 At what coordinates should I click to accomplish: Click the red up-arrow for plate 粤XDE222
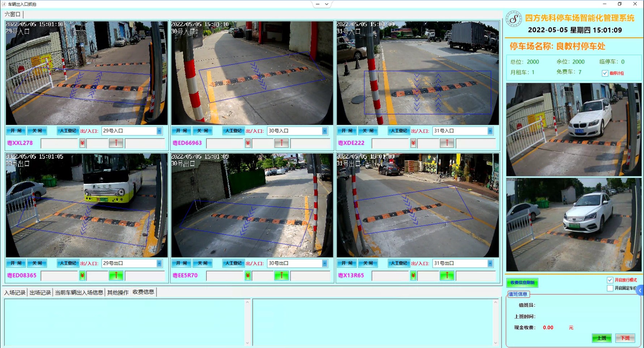447,143
